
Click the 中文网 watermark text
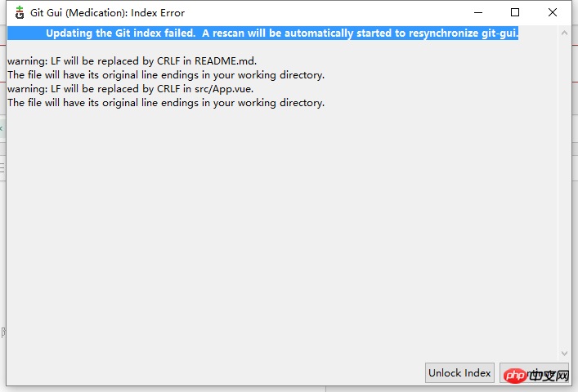coord(549,376)
